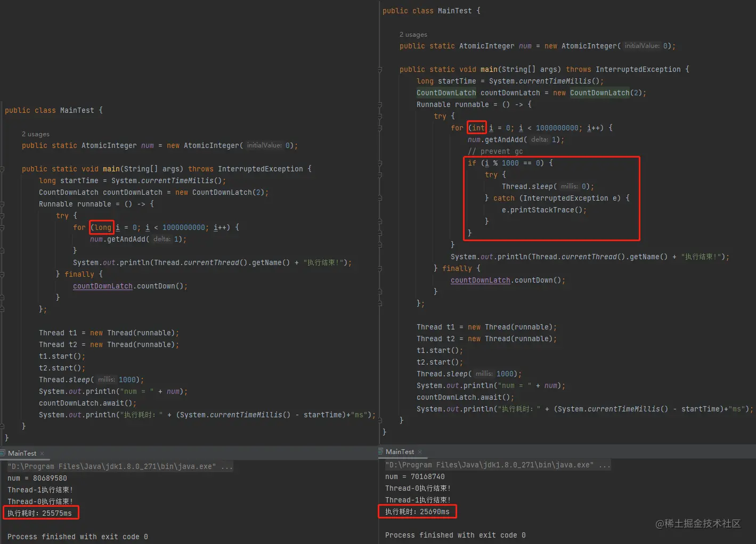Place cursor on 'public class MainTest' in left editor
The height and width of the screenshot is (544, 756).
click(x=50, y=110)
